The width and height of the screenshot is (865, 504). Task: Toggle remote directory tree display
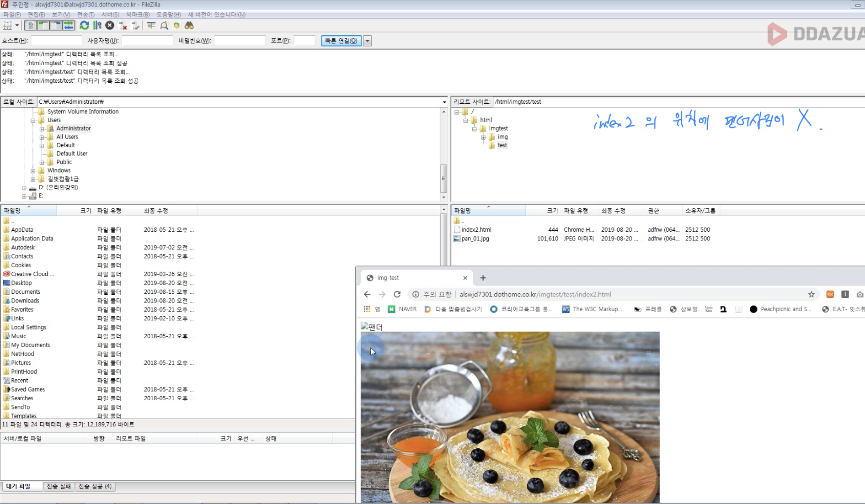coord(56,26)
